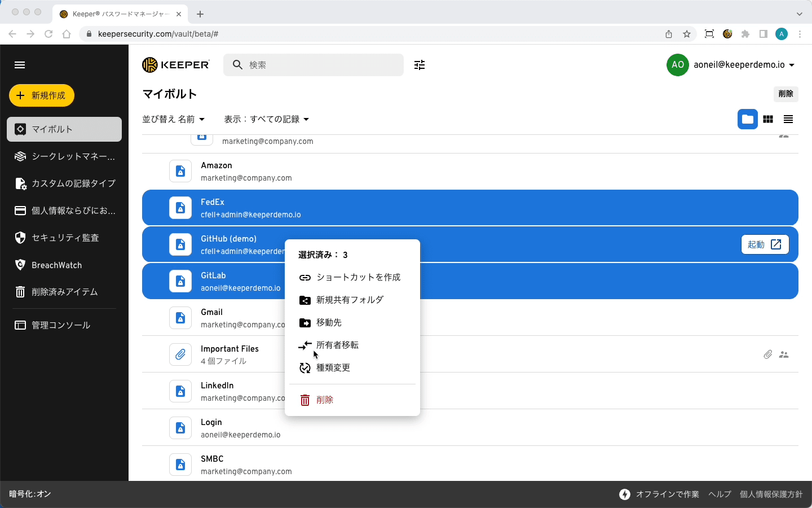Choose 所有者移転 from context menu
The image size is (812, 508).
(337, 345)
